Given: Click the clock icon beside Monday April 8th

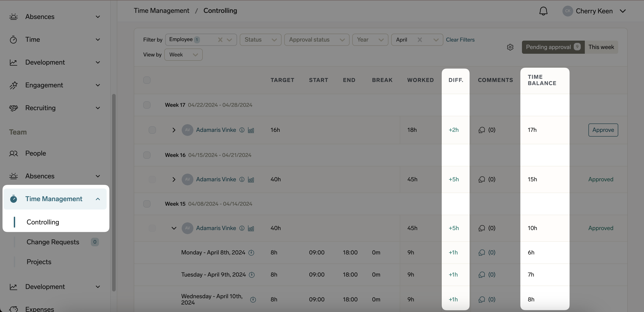Looking at the screenshot, I should 251,252.
